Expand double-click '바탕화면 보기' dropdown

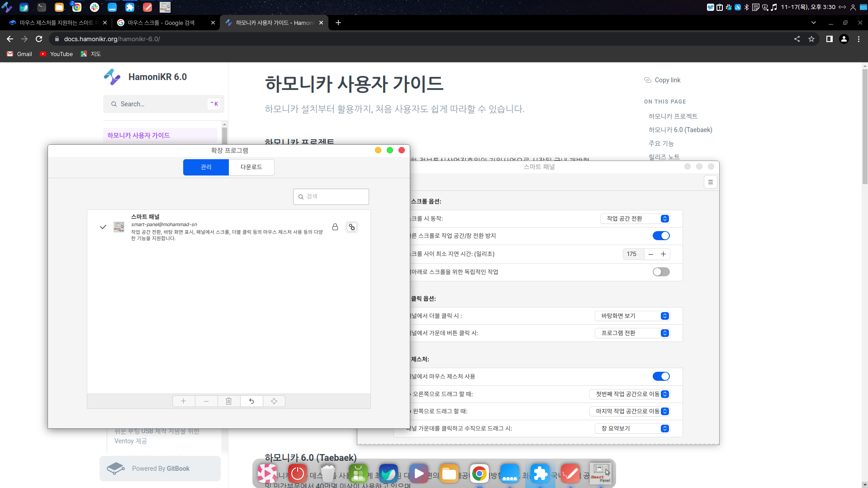pyautogui.click(x=632, y=316)
